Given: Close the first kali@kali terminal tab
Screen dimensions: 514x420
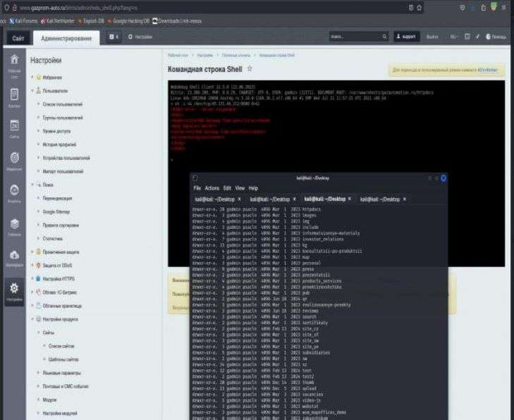Looking at the screenshot, I should pos(239,199).
